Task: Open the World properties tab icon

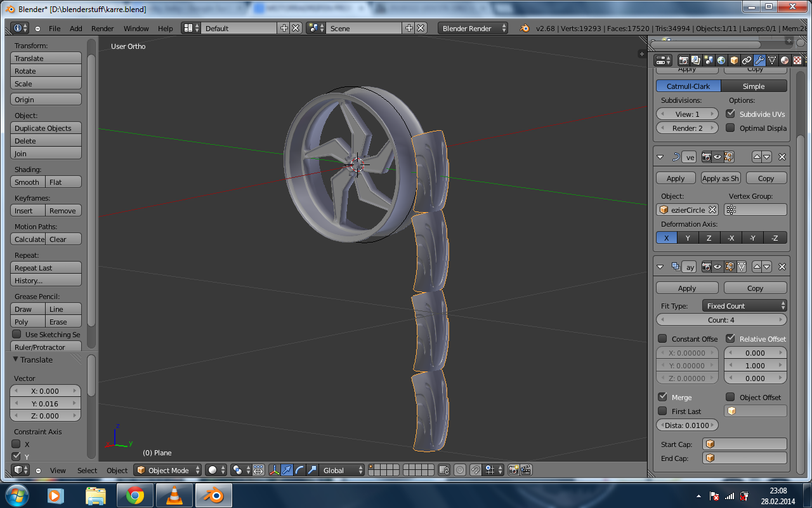Action: point(721,60)
